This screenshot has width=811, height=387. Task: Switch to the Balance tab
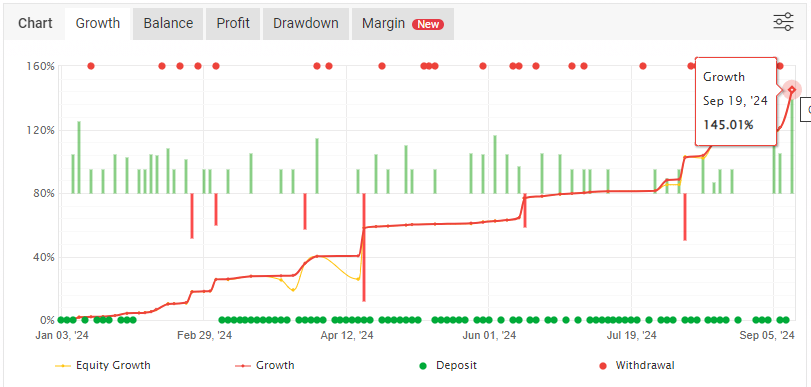[168, 23]
